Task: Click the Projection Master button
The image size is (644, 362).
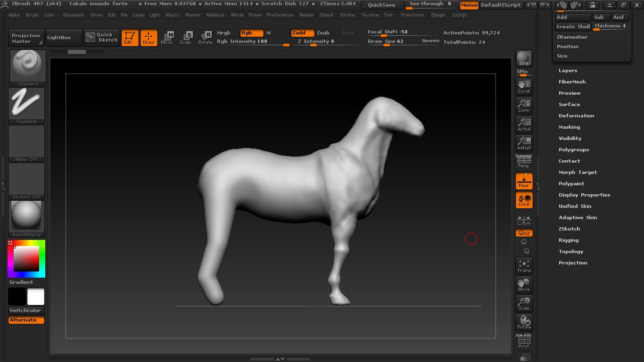Action: pos(26,38)
